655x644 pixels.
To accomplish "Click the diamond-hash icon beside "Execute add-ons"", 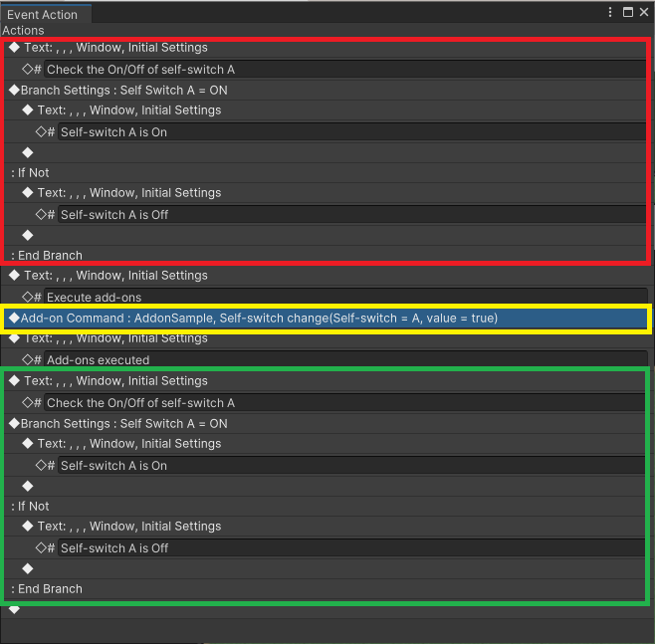I will [32, 297].
